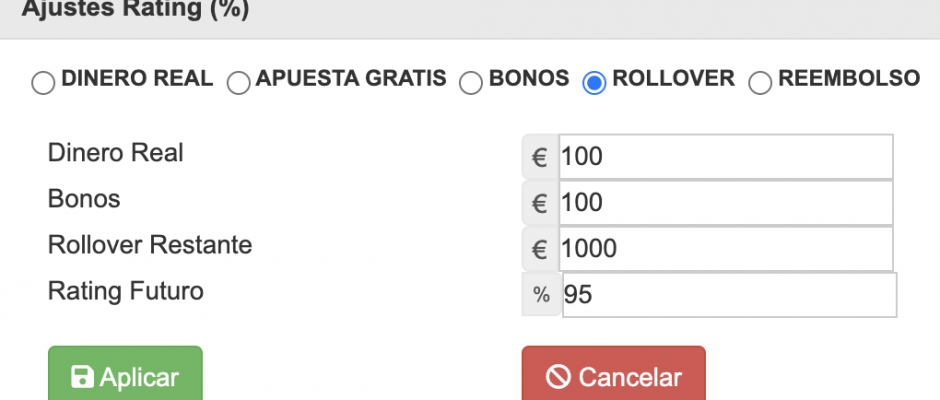Click the Ajustes Rating (%) panel heading
This screenshot has height=400, width=940.
135,12
